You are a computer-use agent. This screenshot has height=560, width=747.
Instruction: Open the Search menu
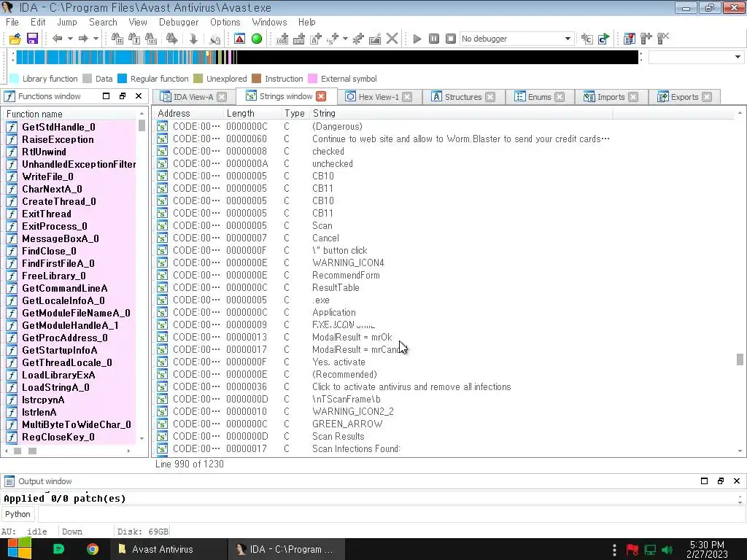coord(103,22)
